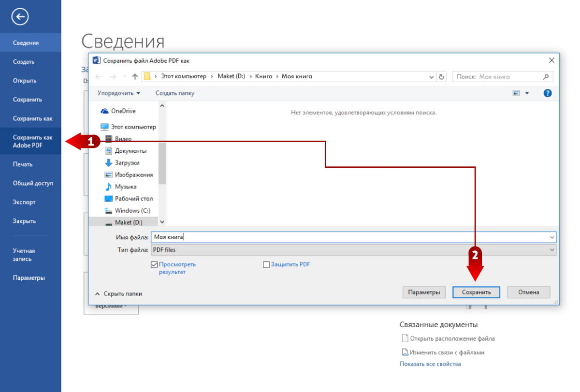This screenshot has width=580, height=392.
Task: Open Учетная запись page
Action: click(x=30, y=255)
